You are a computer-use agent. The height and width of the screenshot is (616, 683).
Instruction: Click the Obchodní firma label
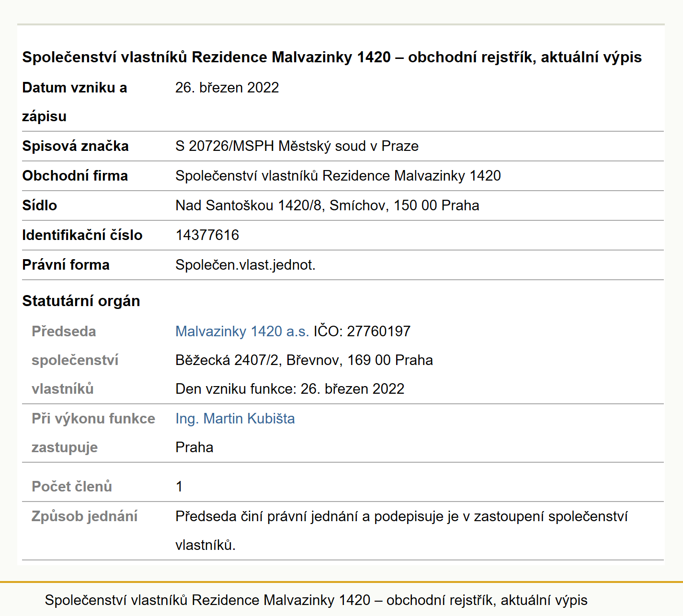[75, 176]
